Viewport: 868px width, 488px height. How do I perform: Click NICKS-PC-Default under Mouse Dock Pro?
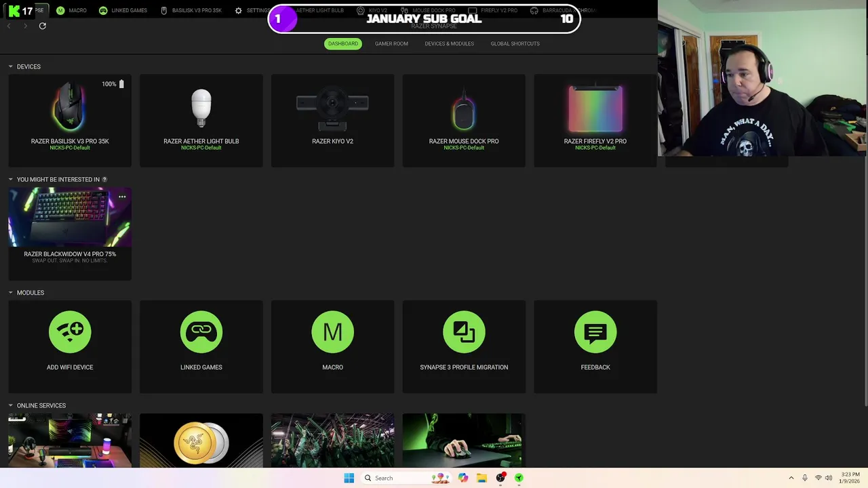coord(464,148)
